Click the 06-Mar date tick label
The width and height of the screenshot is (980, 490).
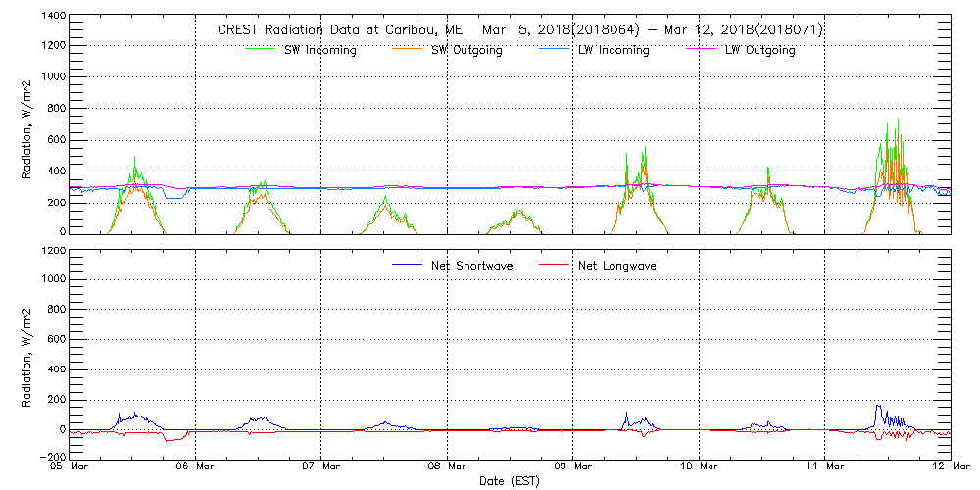[196, 466]
